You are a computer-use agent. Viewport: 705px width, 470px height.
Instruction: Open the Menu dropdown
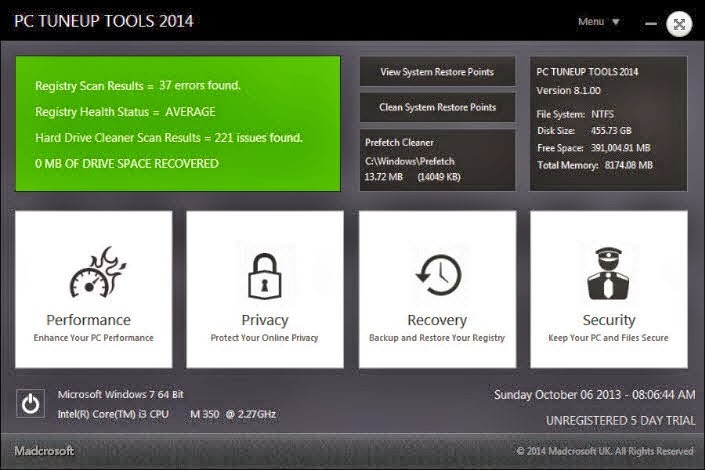coord(599,22)
